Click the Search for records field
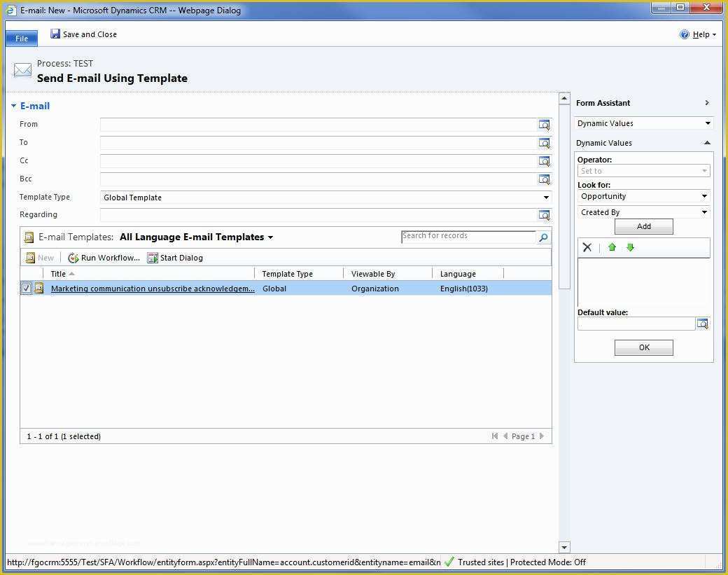Image resolution: width=728 pixels, height=575 pixels. pos(468,237)
